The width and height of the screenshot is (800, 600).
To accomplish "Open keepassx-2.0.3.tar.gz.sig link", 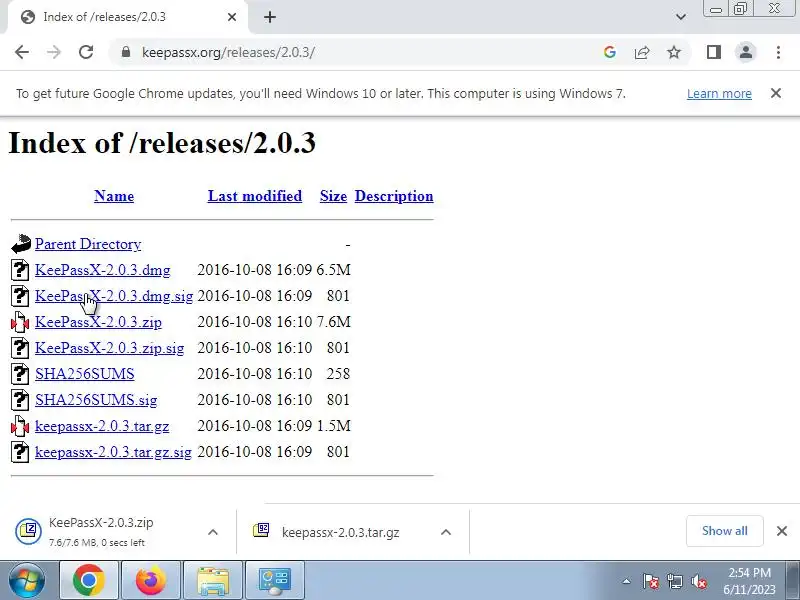I will click(x=113, y=452).
